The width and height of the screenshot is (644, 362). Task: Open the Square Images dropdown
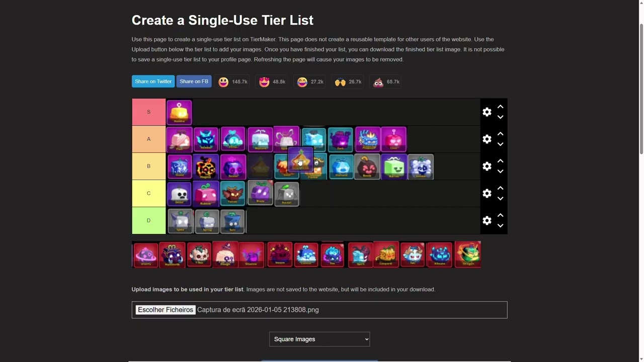[x=319, y=339]
